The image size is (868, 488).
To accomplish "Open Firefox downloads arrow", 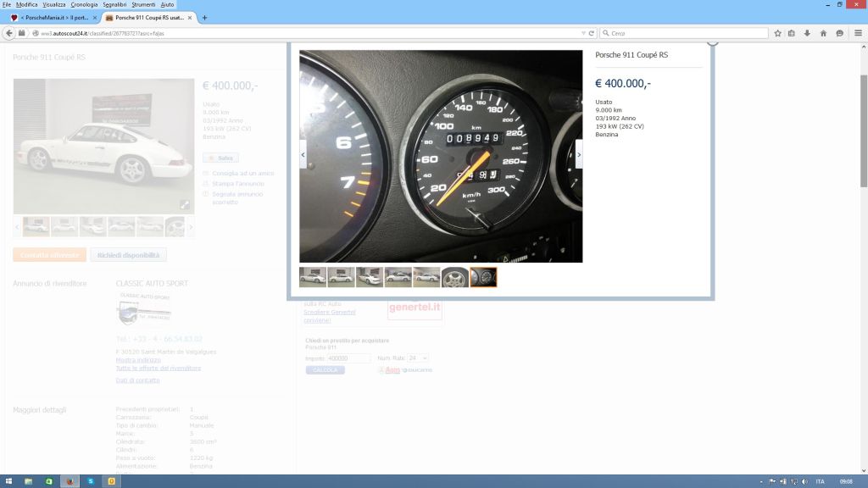I will (807, 33).
